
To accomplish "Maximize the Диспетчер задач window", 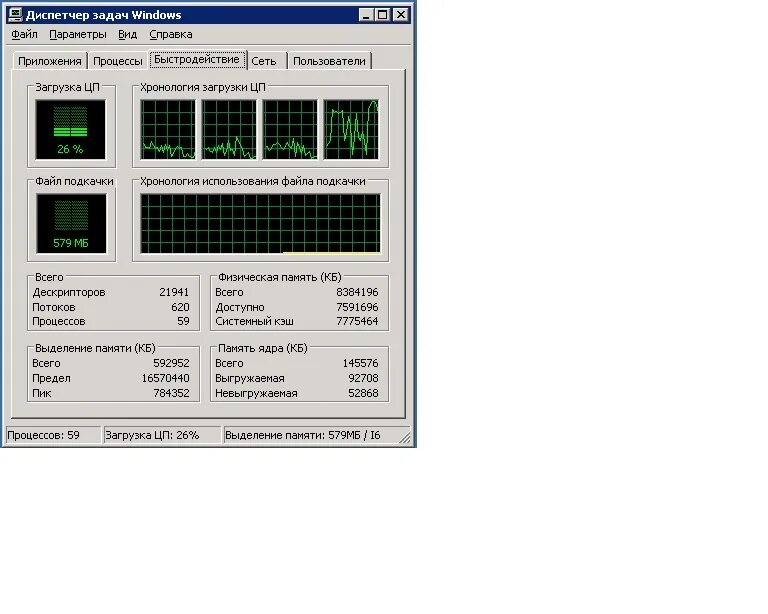I will click(383, 15).
